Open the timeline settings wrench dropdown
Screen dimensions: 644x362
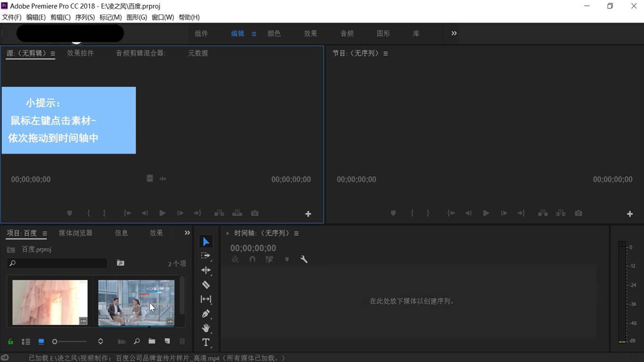coord(304,259)
